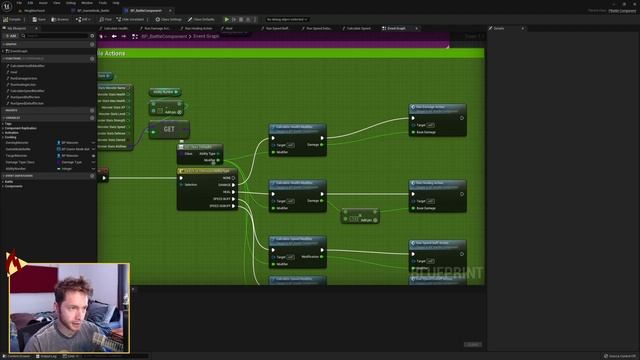Click Event Graph in the breadcrumb

[x=206, y=36]
